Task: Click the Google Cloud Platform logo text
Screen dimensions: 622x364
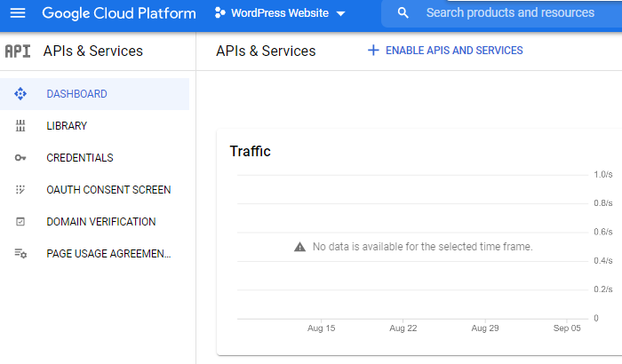Action: coord(119,13)
